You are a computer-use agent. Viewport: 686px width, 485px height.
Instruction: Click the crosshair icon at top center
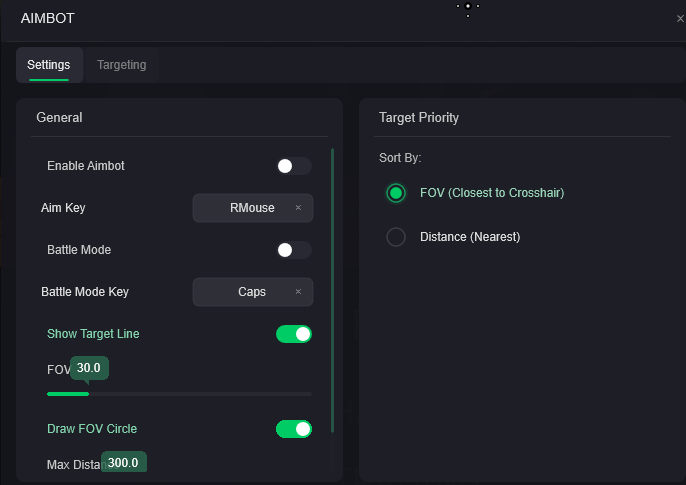pos(468,7)
